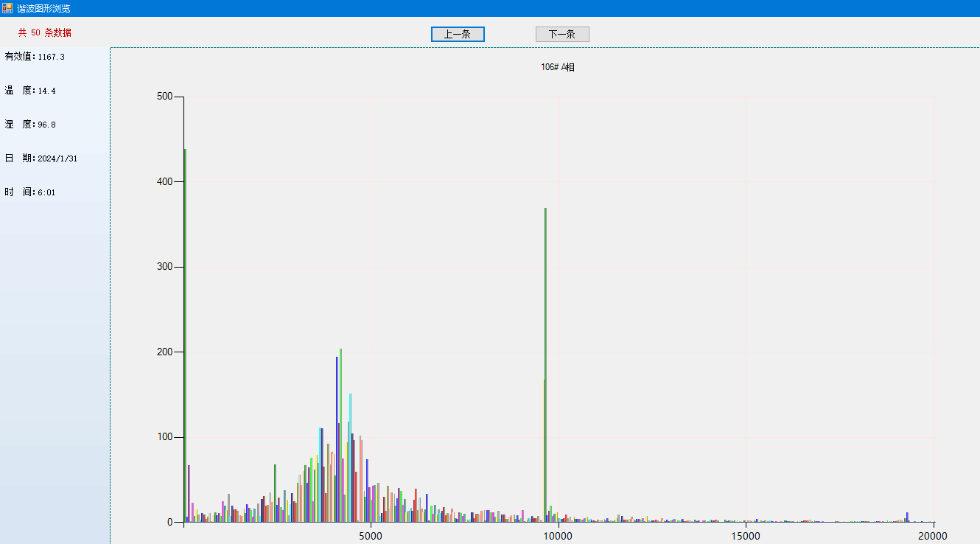Go to previous record with 上一条
980x544 pixels.
458,35
